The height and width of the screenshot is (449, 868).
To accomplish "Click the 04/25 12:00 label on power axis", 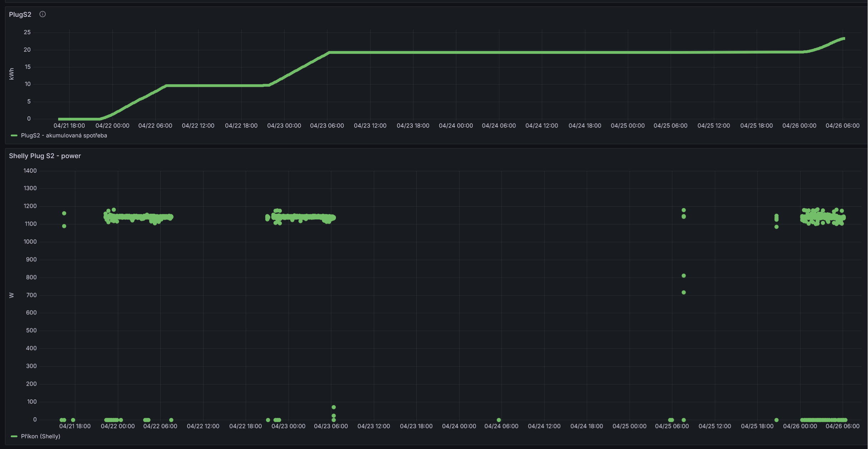I will click(714, 426).
